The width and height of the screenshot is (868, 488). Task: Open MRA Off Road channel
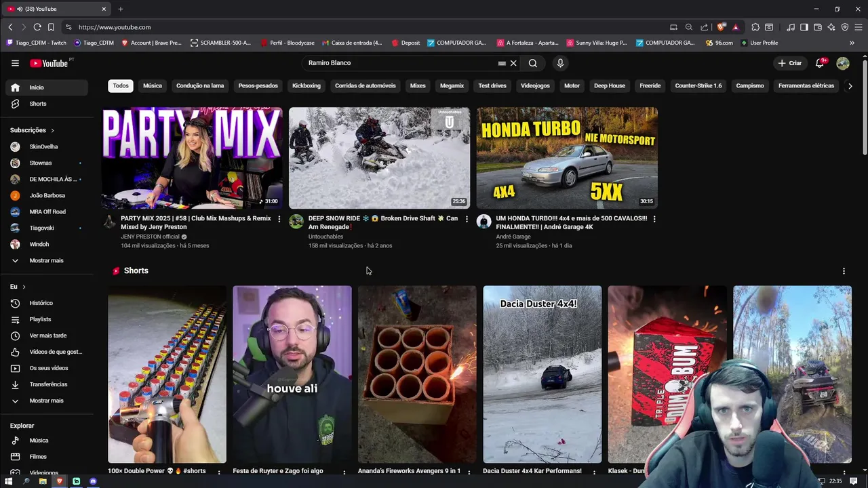tap(47, 211)
